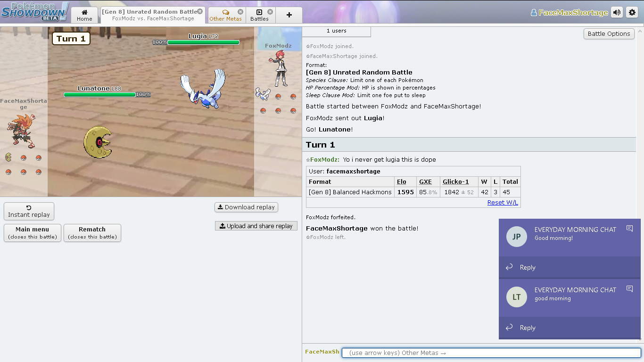
Task: Click download icon on Download replay button
Action: 220,207
